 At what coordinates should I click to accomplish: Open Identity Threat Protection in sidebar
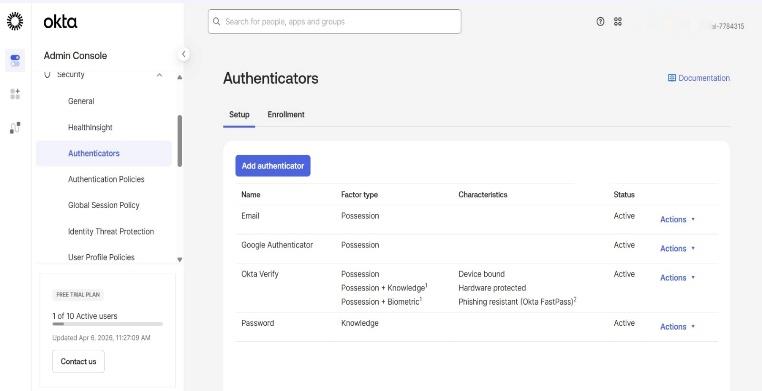click(111, 232)
